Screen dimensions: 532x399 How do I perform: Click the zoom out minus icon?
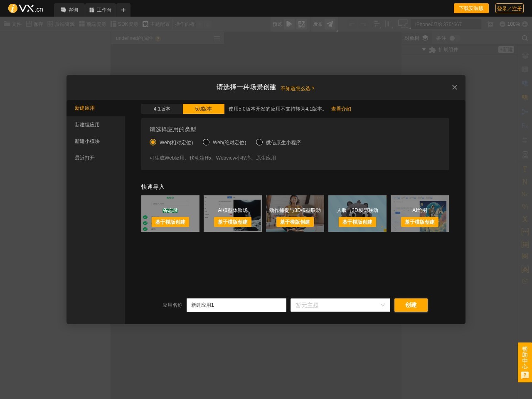[x=502, y=24]
